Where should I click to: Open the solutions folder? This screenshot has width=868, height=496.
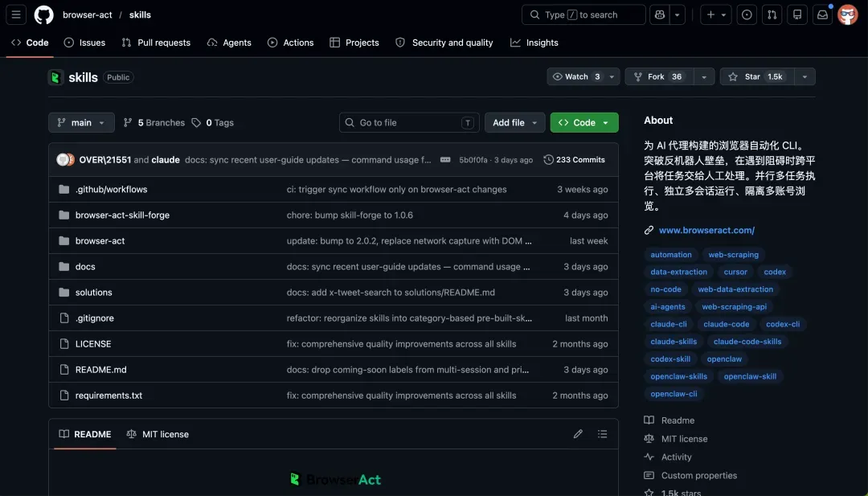point(93,293)
